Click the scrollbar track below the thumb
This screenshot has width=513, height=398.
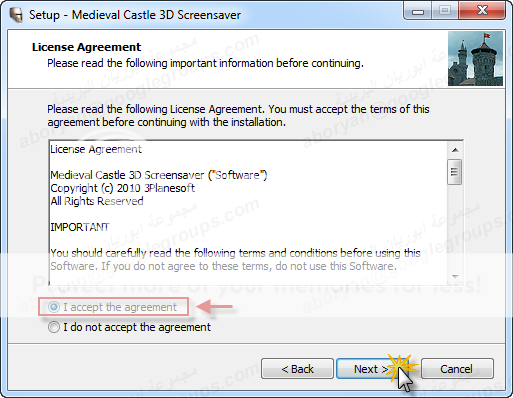point(455,227)
